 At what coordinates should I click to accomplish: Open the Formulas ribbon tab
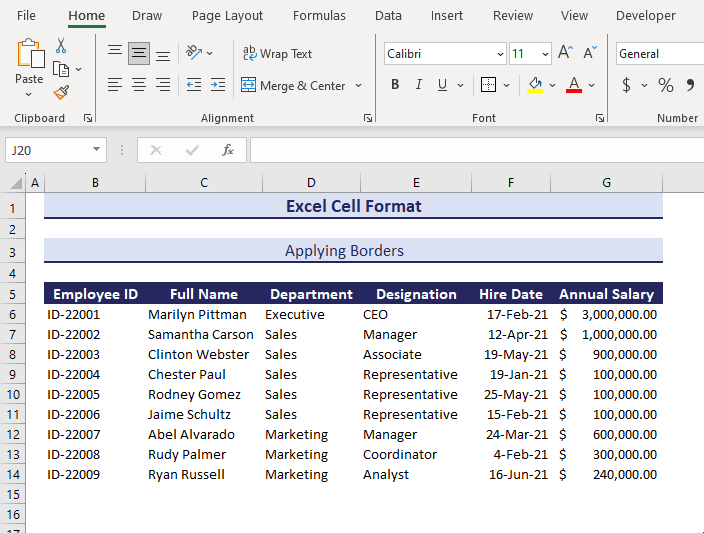(x=319, y=15)
